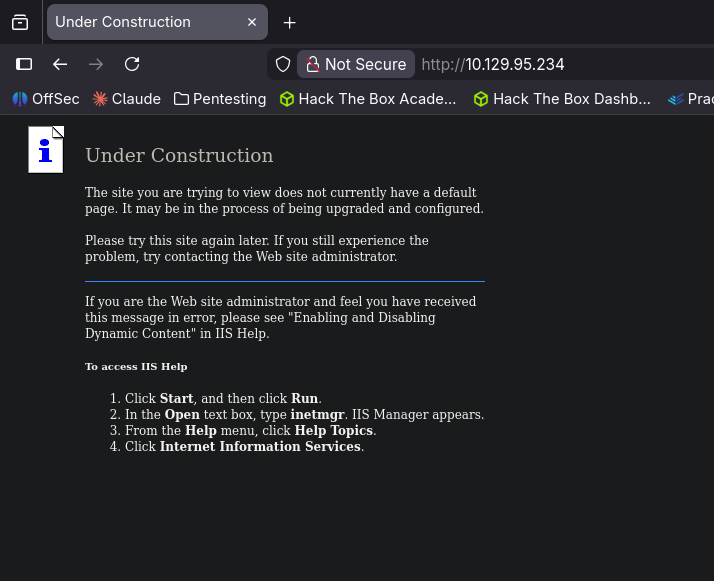Go forward with the forward arrow
This screenshot has height=581, width=714.
(96, 64)
